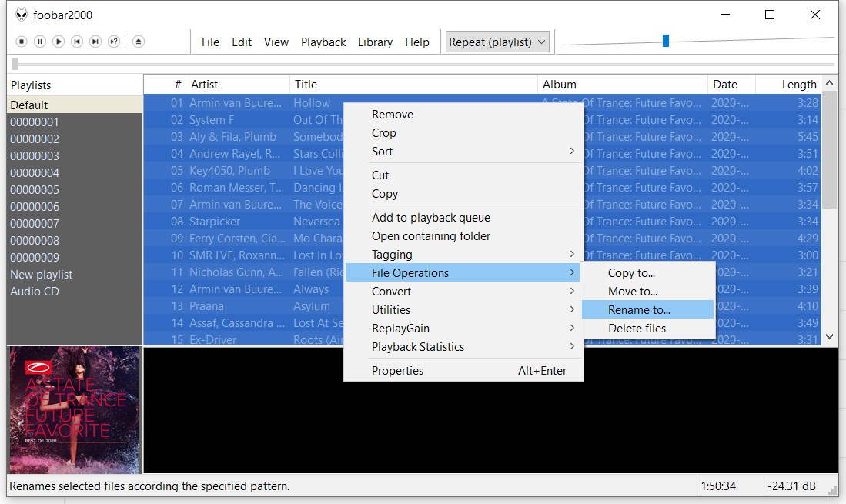Open the Playback menu
The width and height of the screenshot is (846, 504).
click(x=323, y=42)
